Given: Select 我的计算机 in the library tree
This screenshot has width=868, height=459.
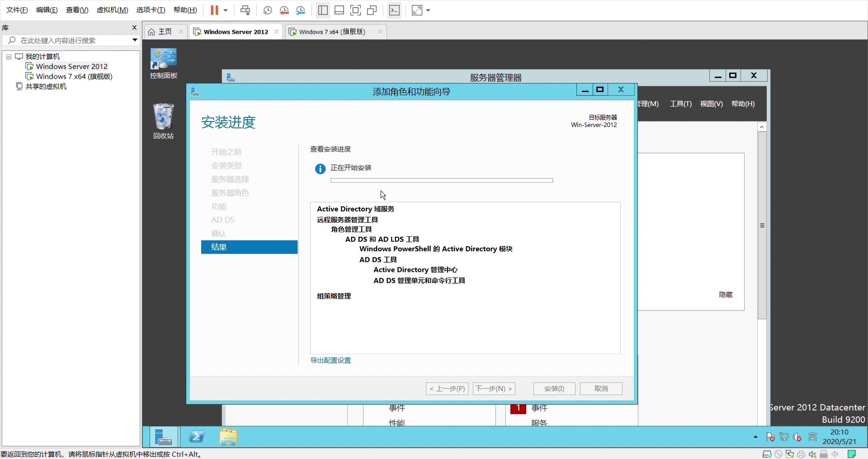Looking at the screenshot, I should coord(42,56).
